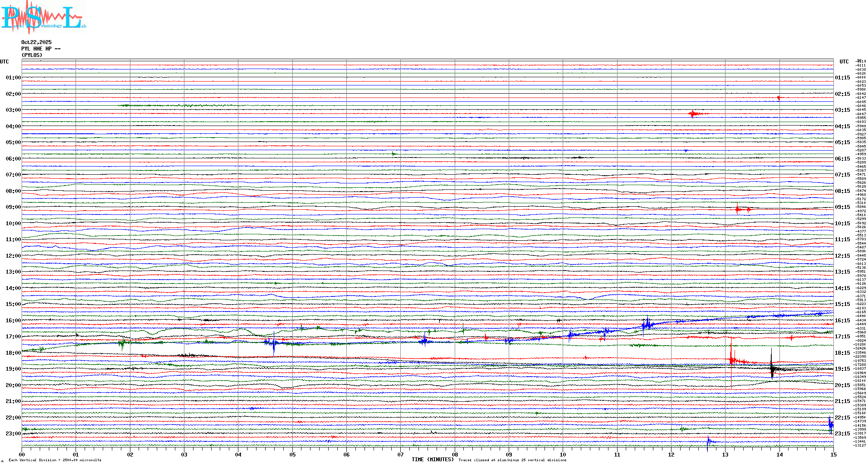The width and height of the screenshot is (868, 466).
Task: Click the large black seismic spike near 19:15
Action: coord(772,367)
